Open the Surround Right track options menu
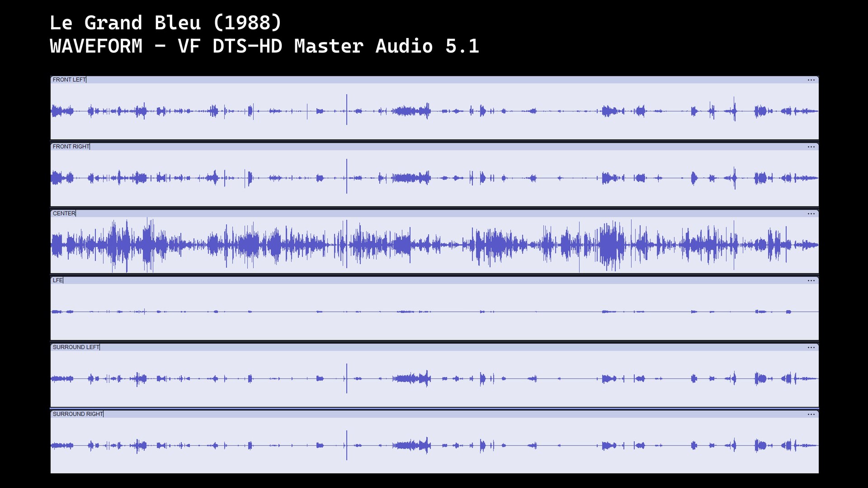 click(811, 414)
